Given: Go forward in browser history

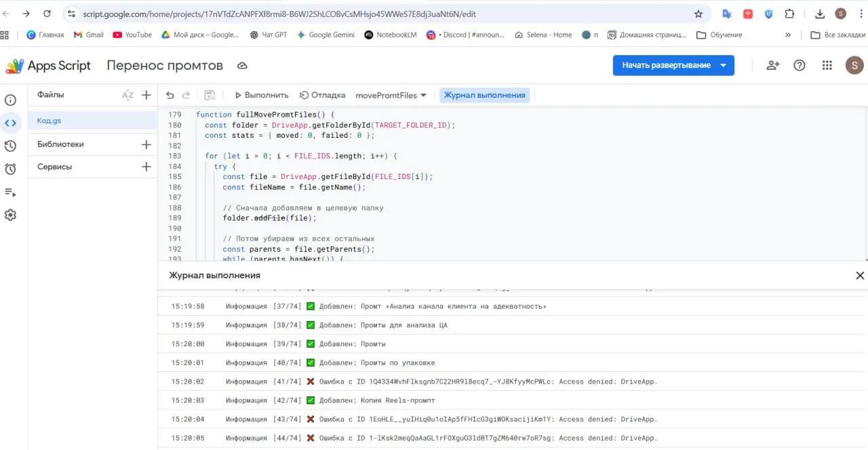Looking at the screenshot, I should (26, 14).
